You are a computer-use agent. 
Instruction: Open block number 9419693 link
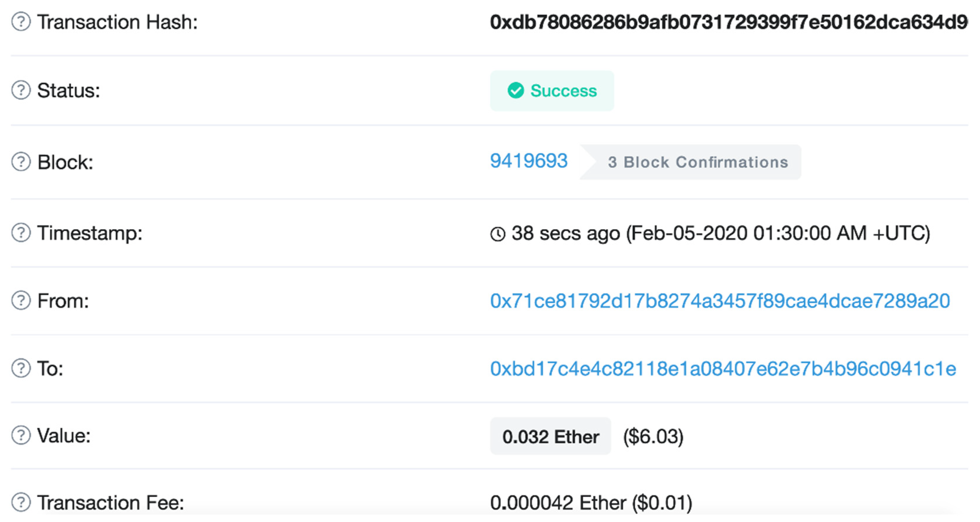pyautogui.click(x=528, y=161)
